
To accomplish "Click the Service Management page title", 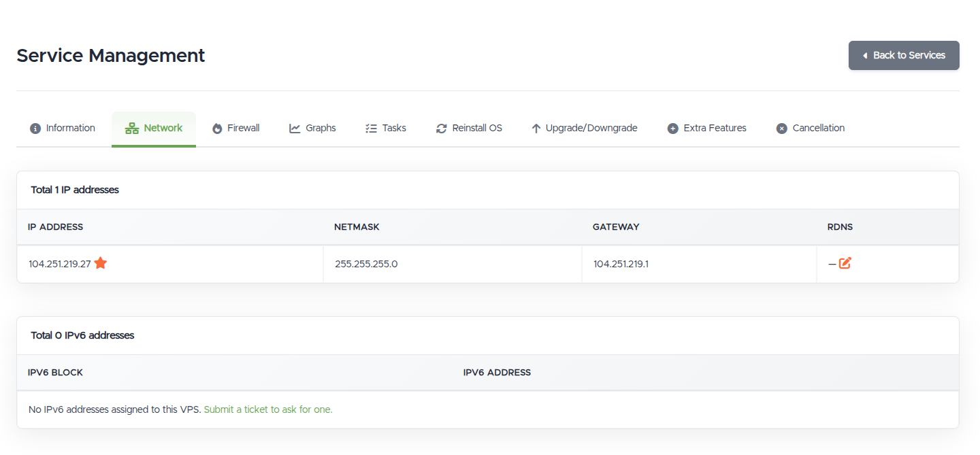I will coord(111,55).
